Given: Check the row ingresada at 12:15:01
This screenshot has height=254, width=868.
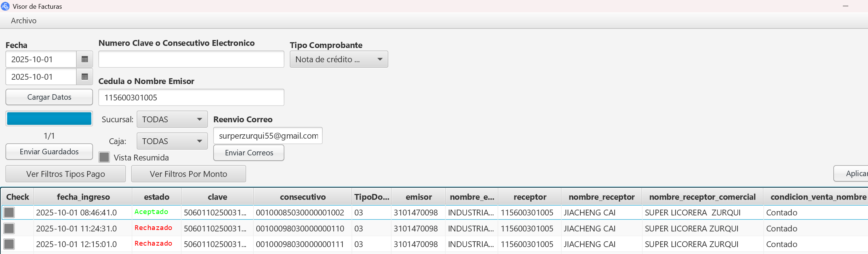Looking at the screenshot, I should click(x=9, y=244).
